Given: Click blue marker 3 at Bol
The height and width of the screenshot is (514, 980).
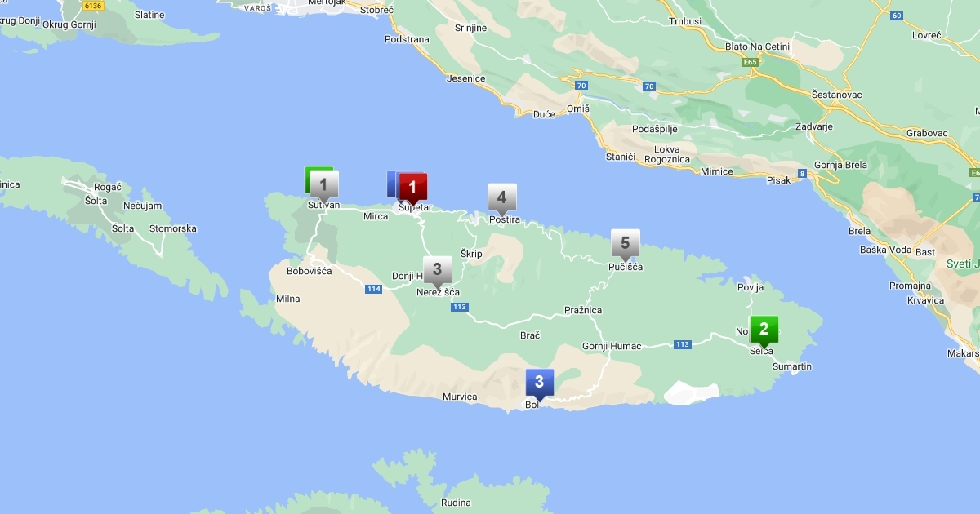Looking at the screenshot, I should [x=539, y=383].
